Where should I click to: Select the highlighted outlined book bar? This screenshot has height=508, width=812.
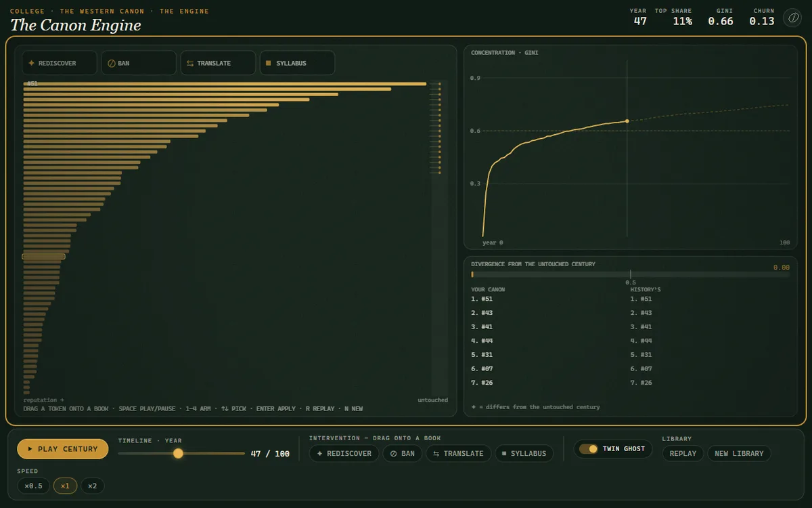(43, 257)
